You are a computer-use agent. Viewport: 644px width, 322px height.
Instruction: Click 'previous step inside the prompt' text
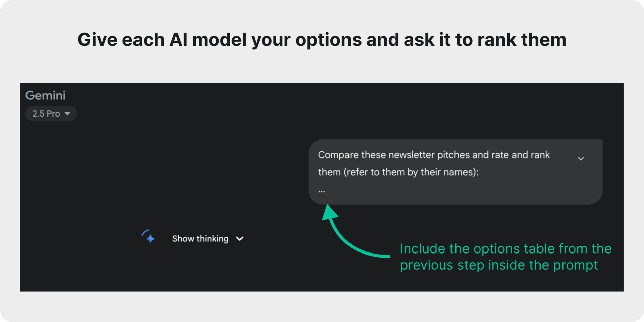coord(499,265)
